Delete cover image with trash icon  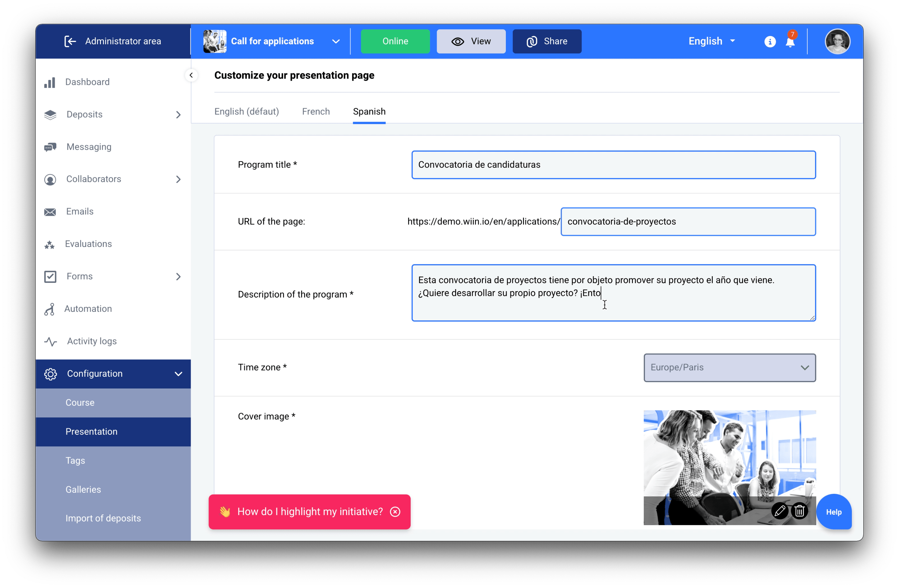point(799,511)
